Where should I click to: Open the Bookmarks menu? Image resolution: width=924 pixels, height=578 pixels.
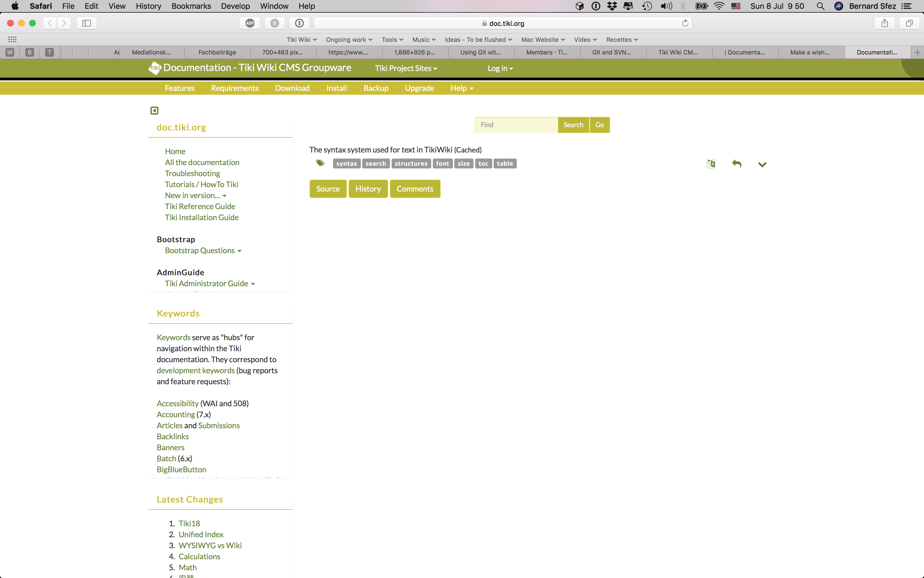click(x=191, y=6)
